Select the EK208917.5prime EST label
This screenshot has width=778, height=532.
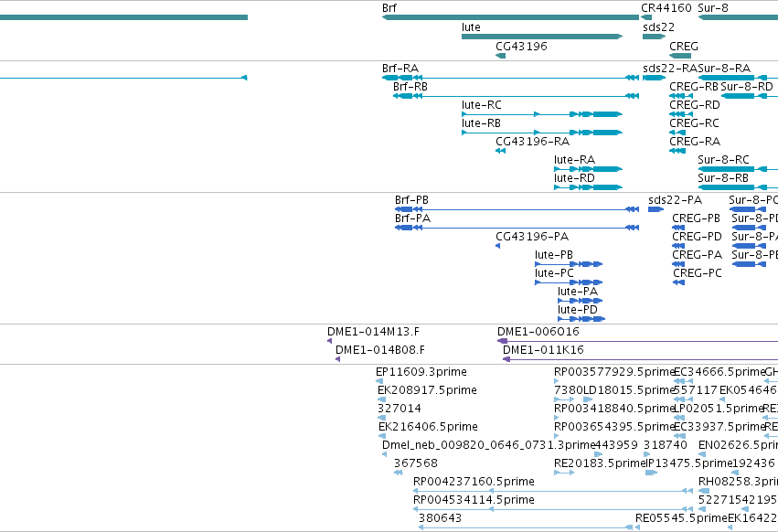coord(427,390)
